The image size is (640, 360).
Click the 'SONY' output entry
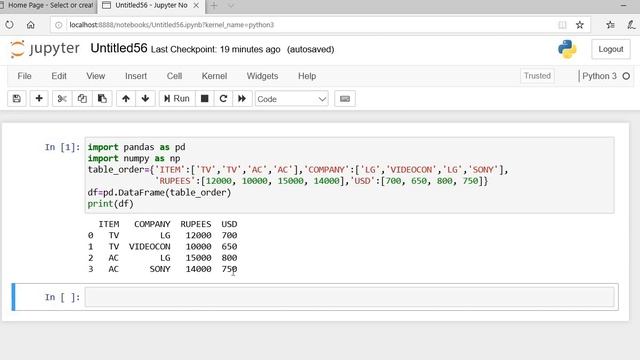click(160, 269)
